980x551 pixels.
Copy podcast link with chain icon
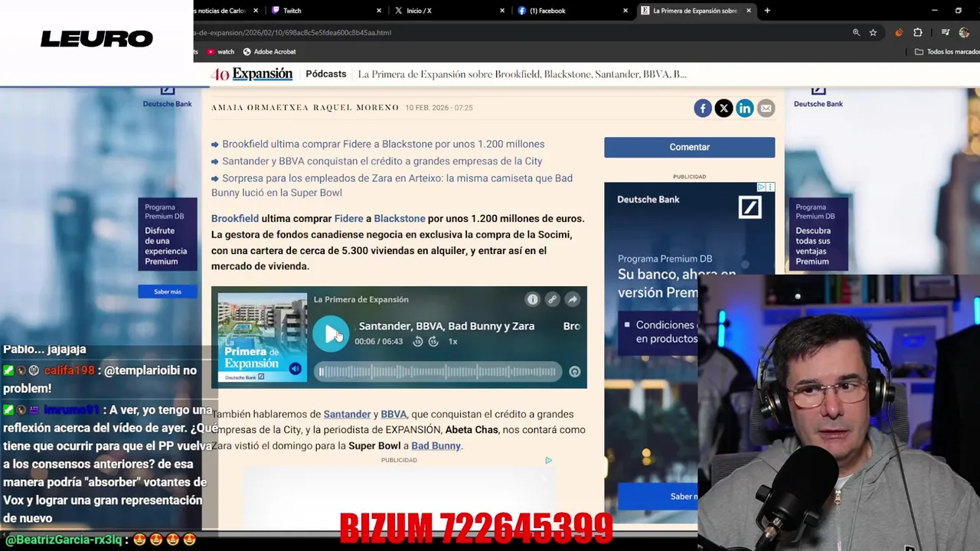[x=552, y=299]
